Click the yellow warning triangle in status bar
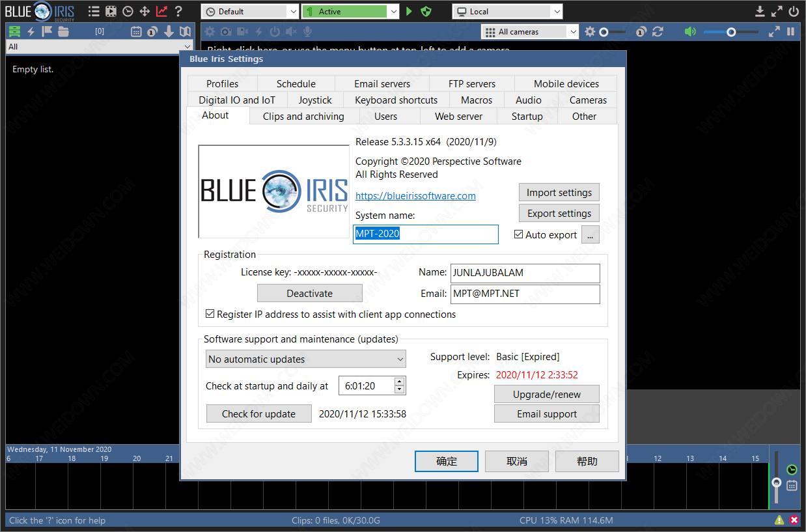This screenshot has width=806, height=532. 779,520
